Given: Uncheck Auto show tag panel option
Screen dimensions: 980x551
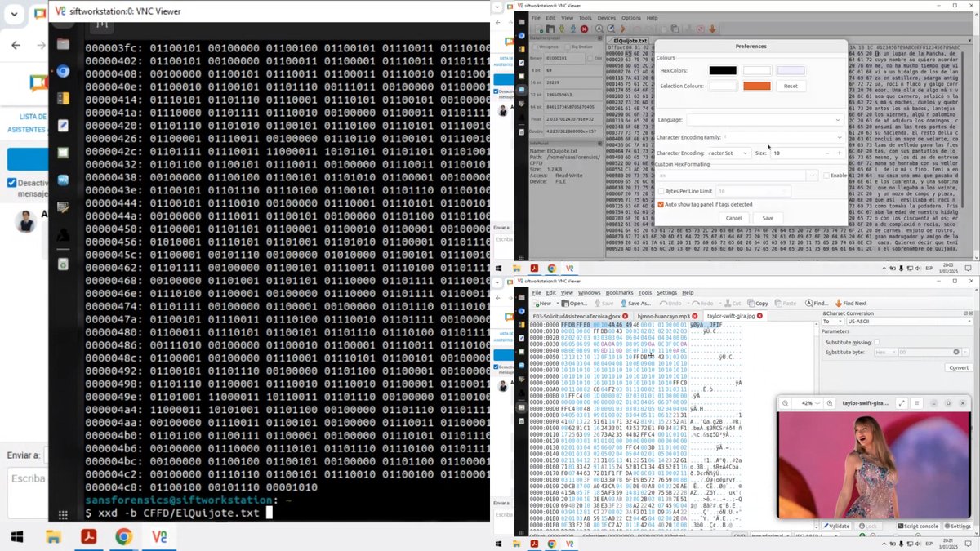Looking at the screenshot, I should [x=661, y=204].
